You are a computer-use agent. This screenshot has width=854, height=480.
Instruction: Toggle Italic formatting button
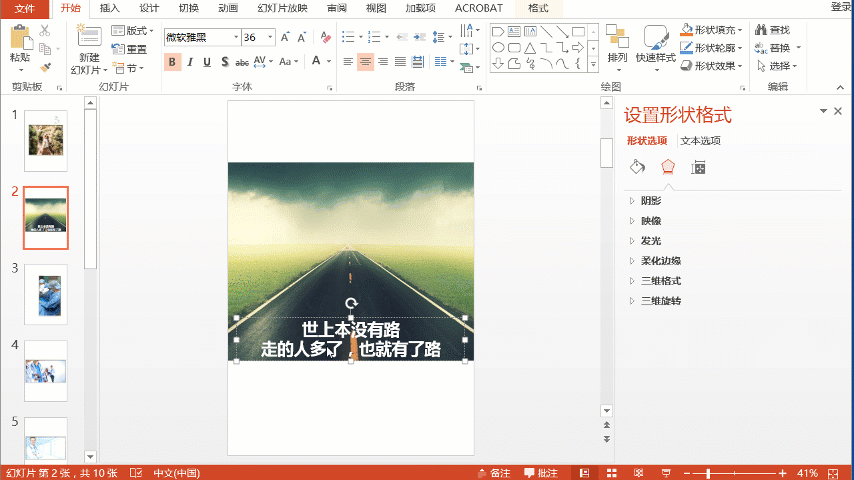tap(190, 62)
